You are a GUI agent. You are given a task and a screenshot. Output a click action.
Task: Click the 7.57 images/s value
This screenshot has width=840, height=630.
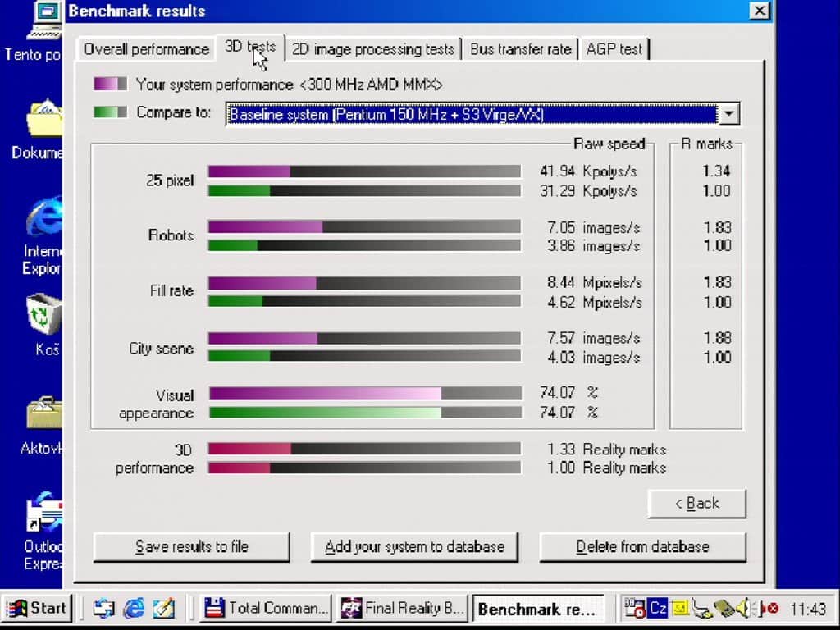tap(594, 339)
